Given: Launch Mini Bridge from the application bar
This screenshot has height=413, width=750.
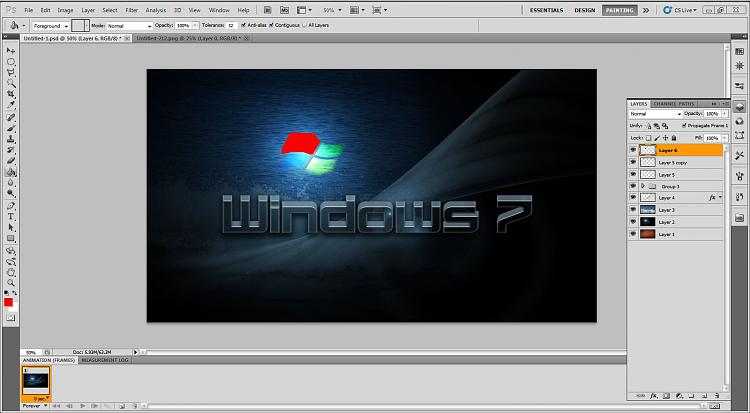Looking at the screenshot, I should coord(284,10).
